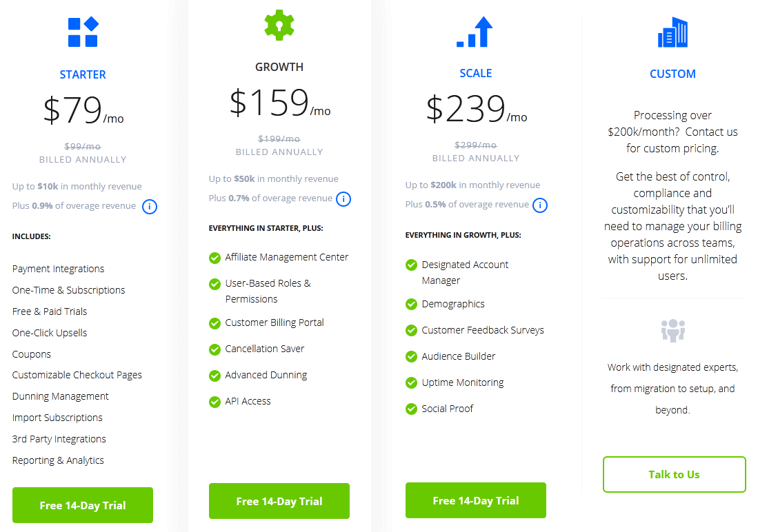The height and width of the screenshot is (532, 758).
Task: Start the Free 14-Day Trial for Growth
Action: pyautogui.click(x=279, y=501)
